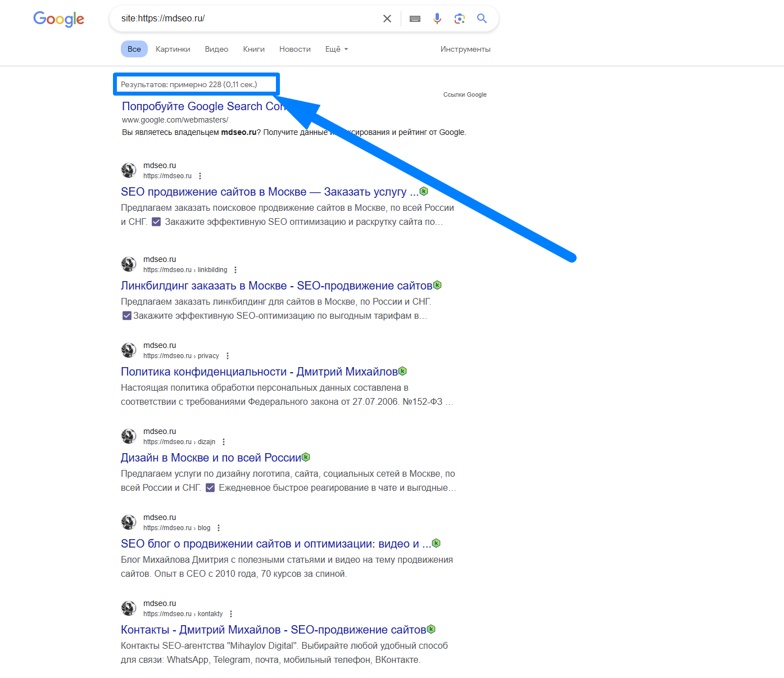This screenshot has width=784, height=678.
Task: Open three-dot menu for kontakty result
Action: point(231,614)
